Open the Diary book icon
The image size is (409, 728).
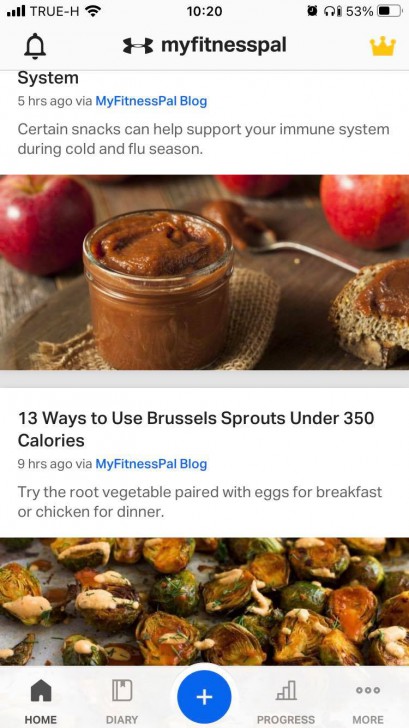(122, 690)
